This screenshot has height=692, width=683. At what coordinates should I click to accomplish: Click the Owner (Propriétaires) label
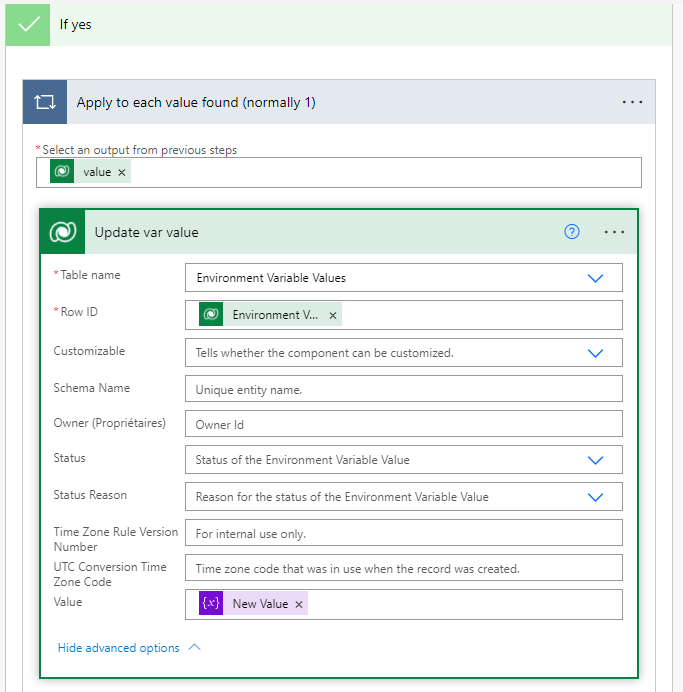click(x=109, y=423)
